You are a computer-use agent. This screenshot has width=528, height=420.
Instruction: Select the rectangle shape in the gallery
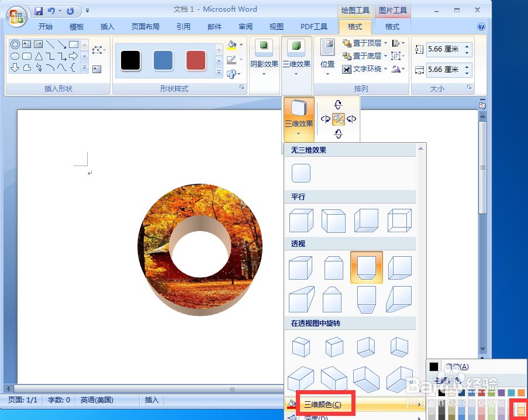(74, 44)
